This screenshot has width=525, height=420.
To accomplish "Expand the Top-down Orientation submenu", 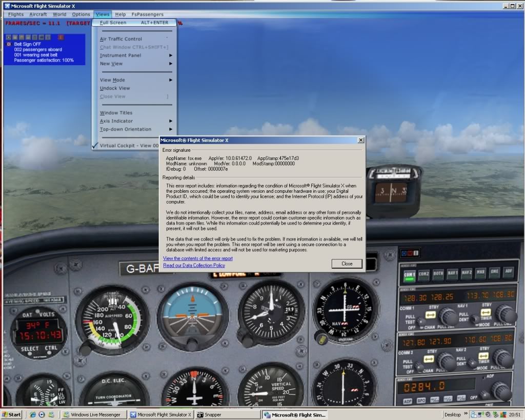I will [135, 129].
